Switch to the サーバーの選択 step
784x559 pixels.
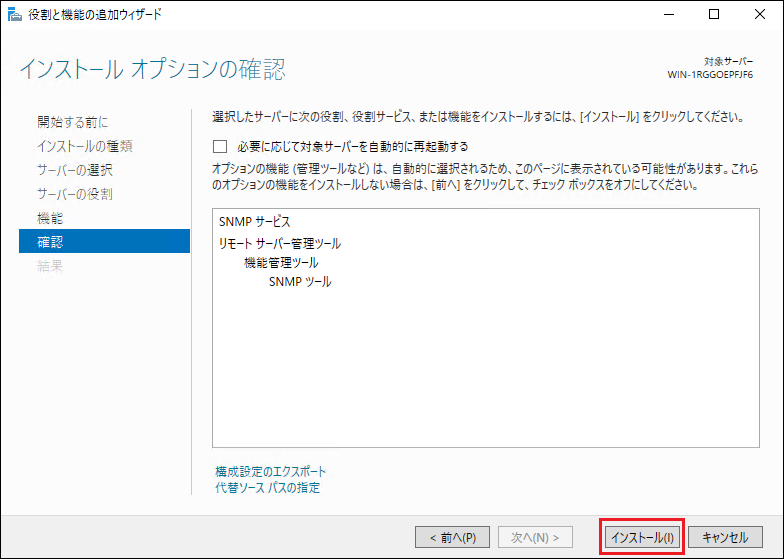pos(75,170)
